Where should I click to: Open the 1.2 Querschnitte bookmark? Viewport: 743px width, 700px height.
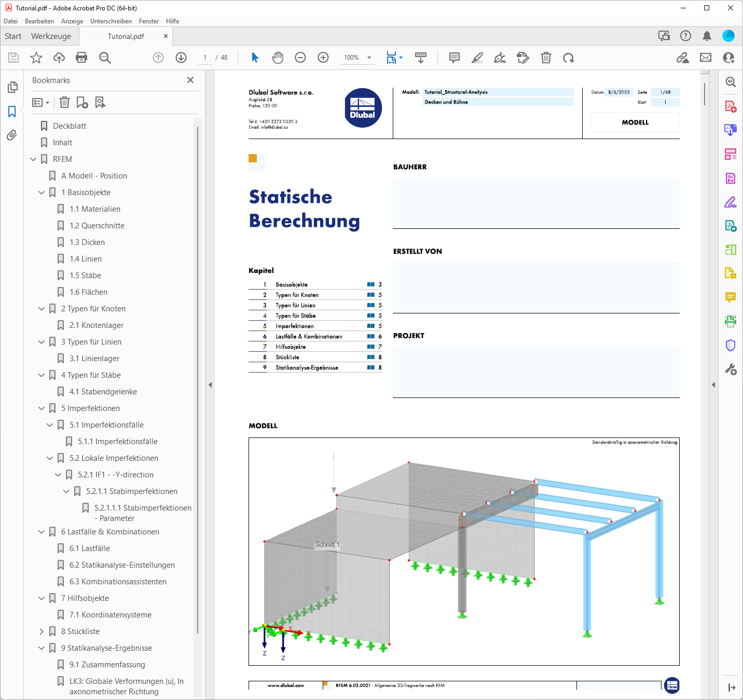point(97,226)
